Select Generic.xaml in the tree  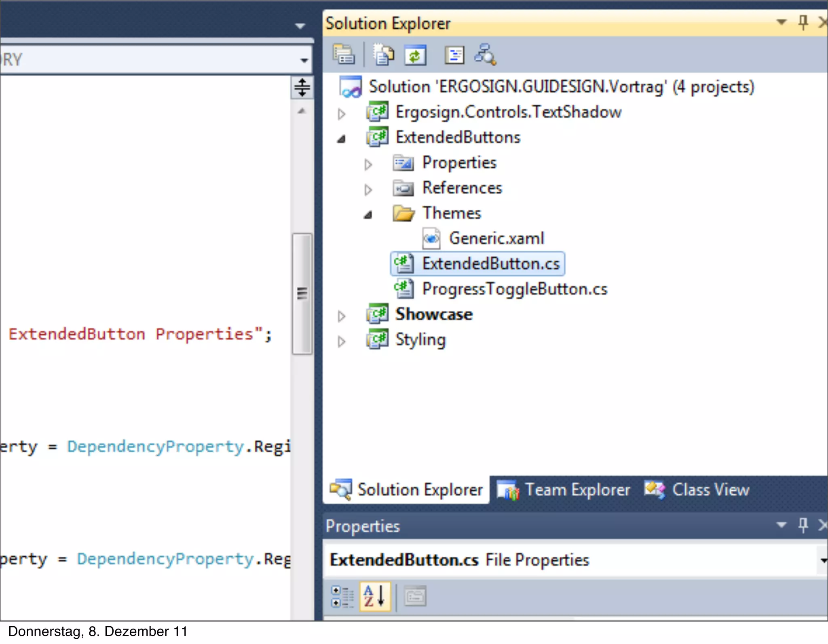coord(496,239)
